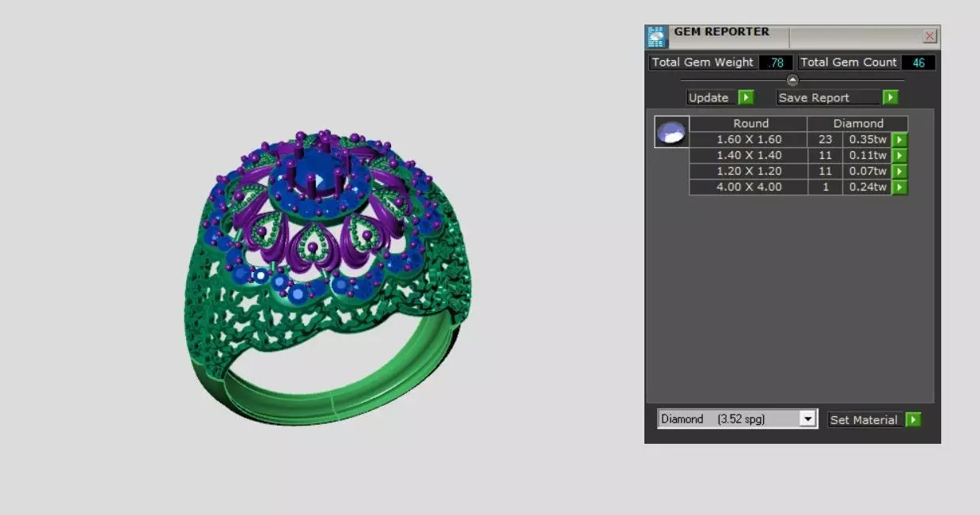Viewport: 980px width, 515px height.
Task: Select the 1.60 X 1.60 size cell
Action: [748, 140]
